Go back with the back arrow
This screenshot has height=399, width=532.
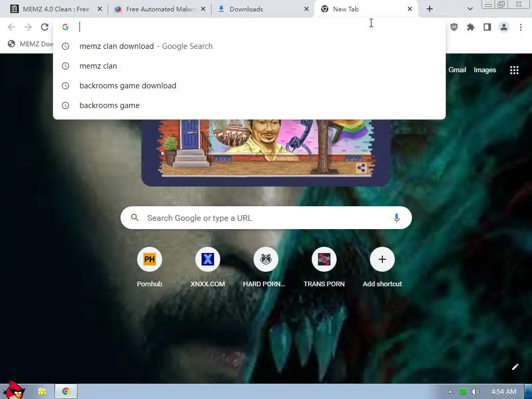tap(11, 27)
